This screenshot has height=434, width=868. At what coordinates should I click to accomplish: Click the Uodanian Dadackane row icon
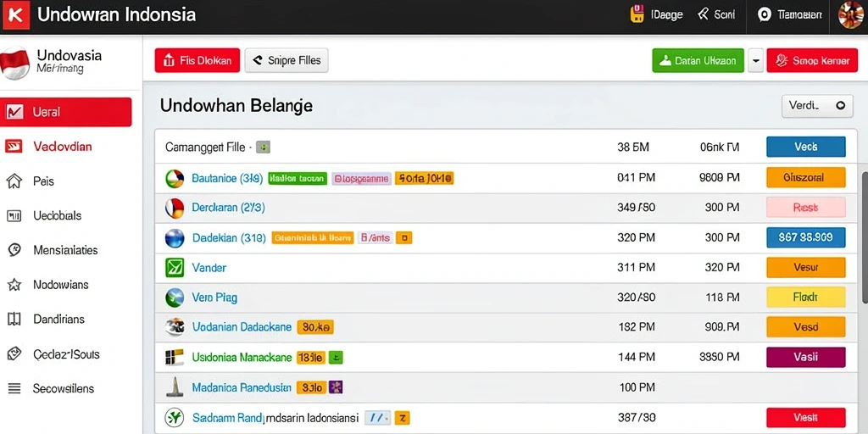click(175, 327)
